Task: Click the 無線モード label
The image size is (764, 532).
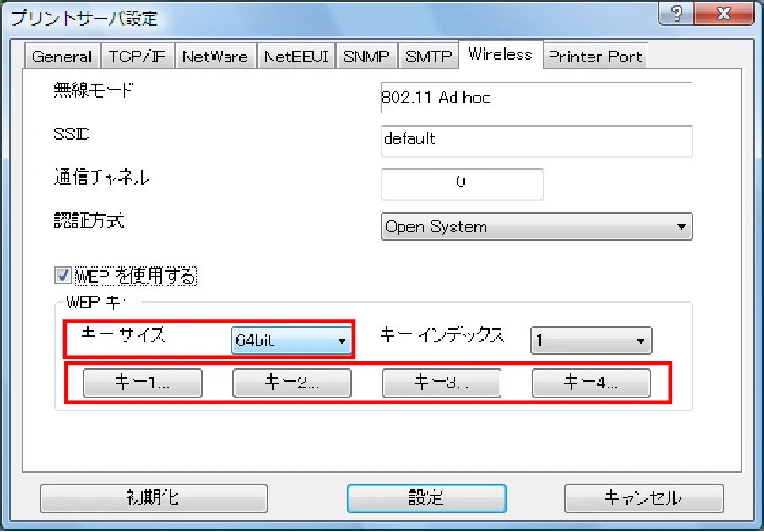Action: click(93, 90)
